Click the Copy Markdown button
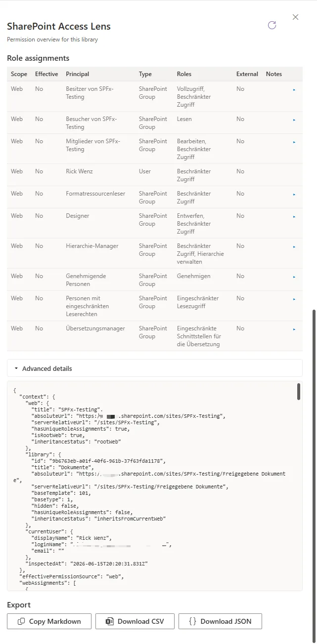The height and width of the screenshot is (644, 317). tap(49, 621)
